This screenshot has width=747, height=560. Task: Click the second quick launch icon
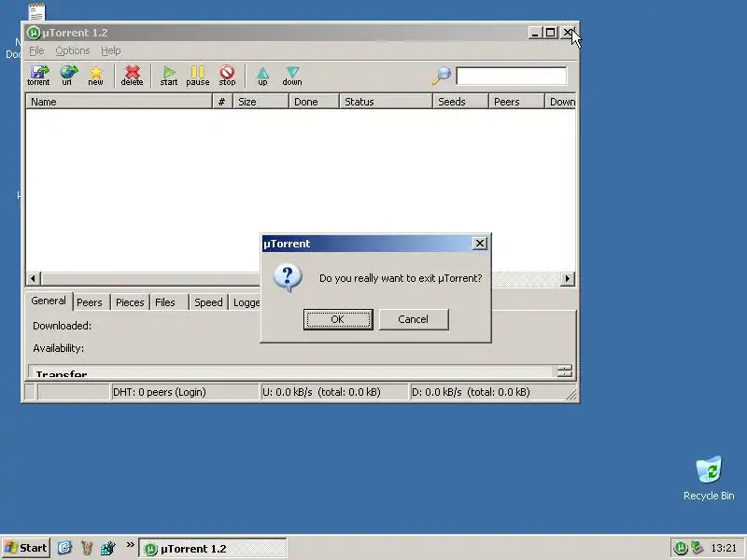point(87,548)
